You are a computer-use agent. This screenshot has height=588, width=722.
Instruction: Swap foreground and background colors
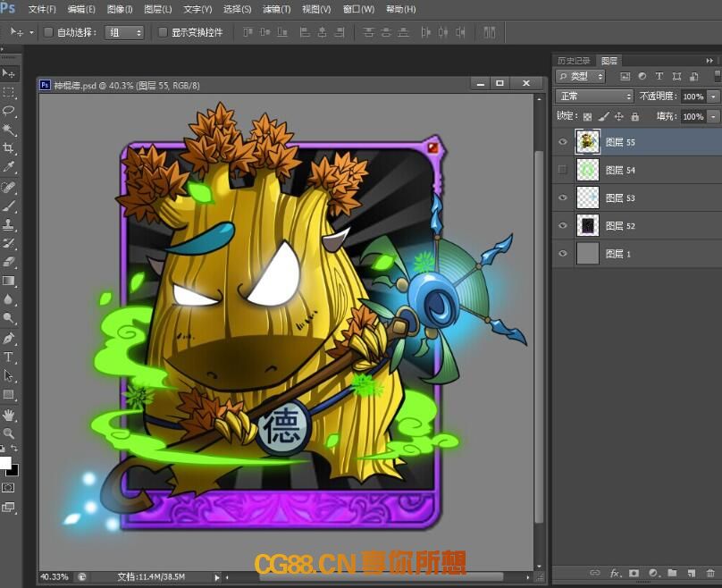click(14, 448)
